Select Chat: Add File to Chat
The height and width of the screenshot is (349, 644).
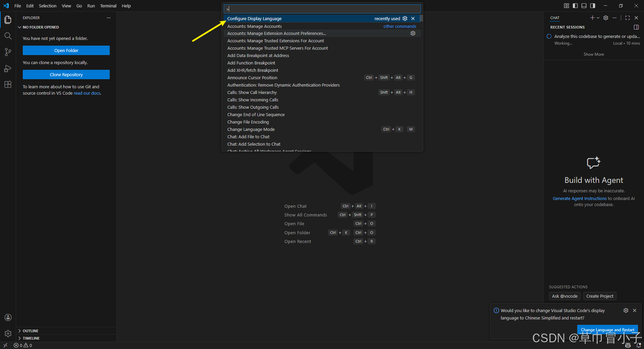click(x=322, y=137)
